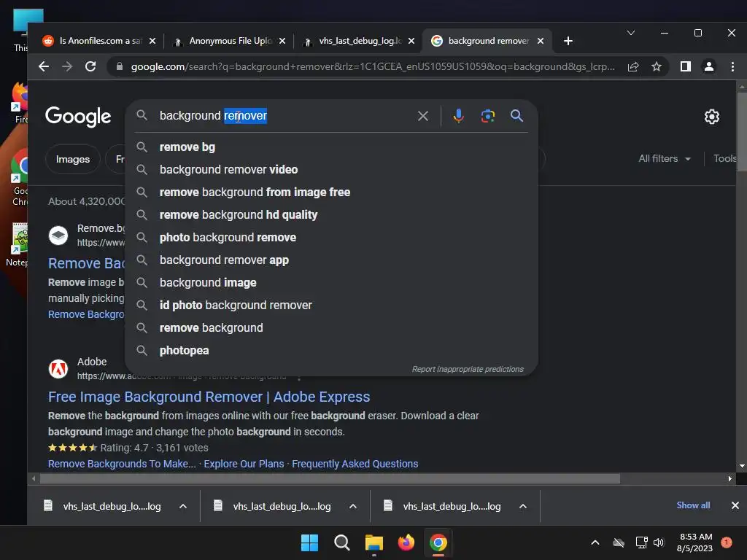Screen dimensions: 747x560
Task: Select 'photopea' suggestion
Action: [x=331, y=351]
